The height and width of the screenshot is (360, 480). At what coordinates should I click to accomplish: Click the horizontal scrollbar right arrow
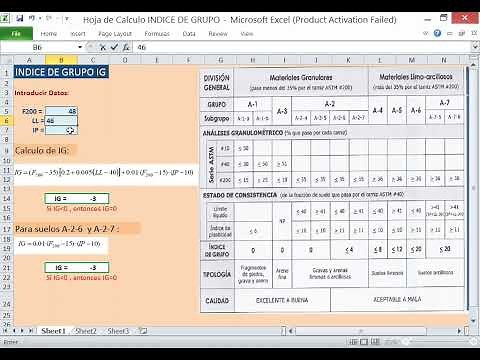[x=459, y=331]
